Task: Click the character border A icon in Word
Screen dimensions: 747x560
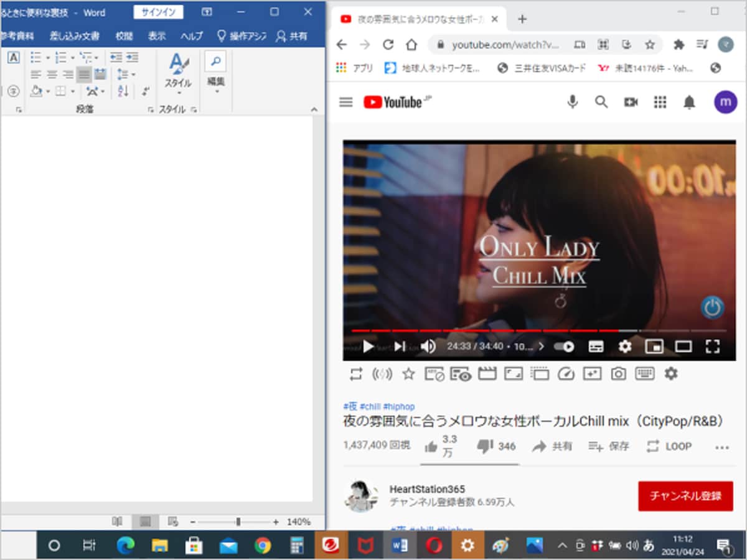Action: coord(13,57)
